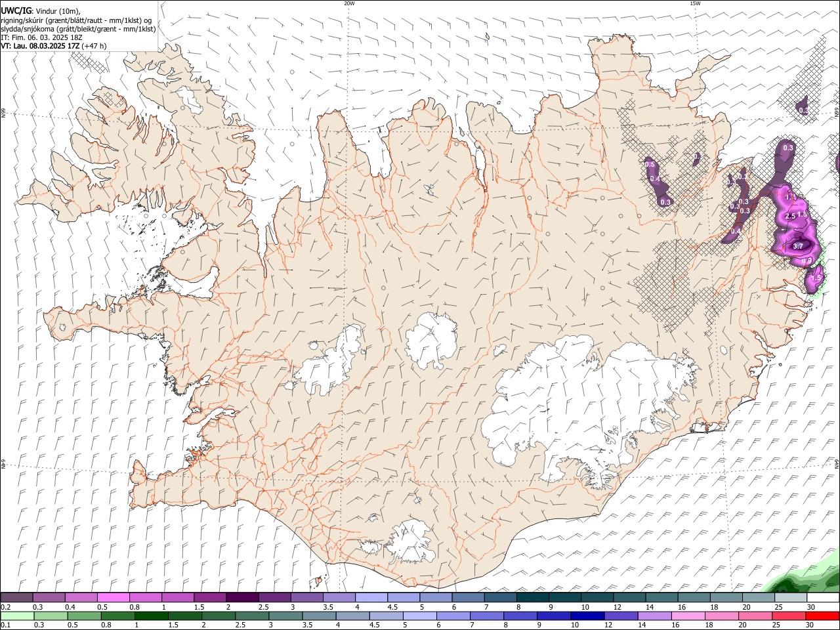840x630 pixels.
Task: Click top-row swatch between 6 and 7
Action: pos(468,598)
